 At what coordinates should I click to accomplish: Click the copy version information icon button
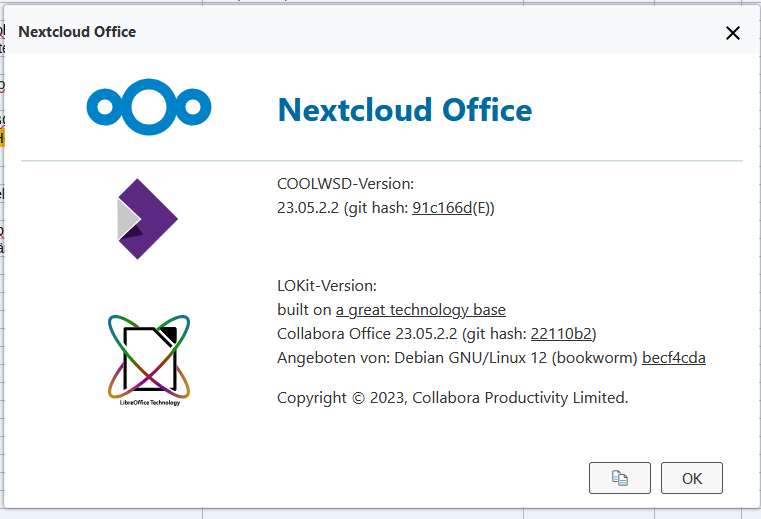pyautogui.click(x=620, y=478)
